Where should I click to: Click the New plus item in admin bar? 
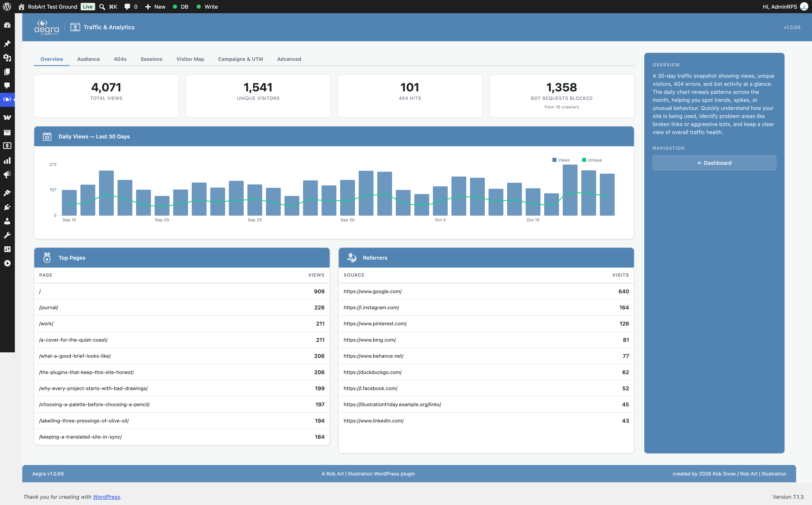tap(155, 7)
